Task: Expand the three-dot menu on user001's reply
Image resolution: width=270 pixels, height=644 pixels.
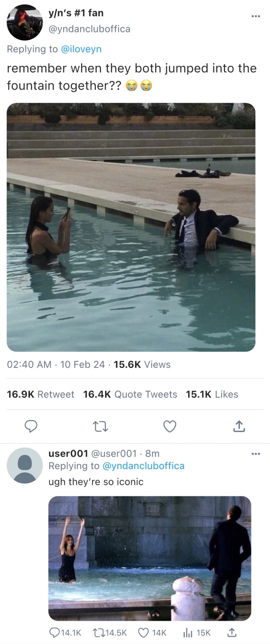Action: coord(256,454)
